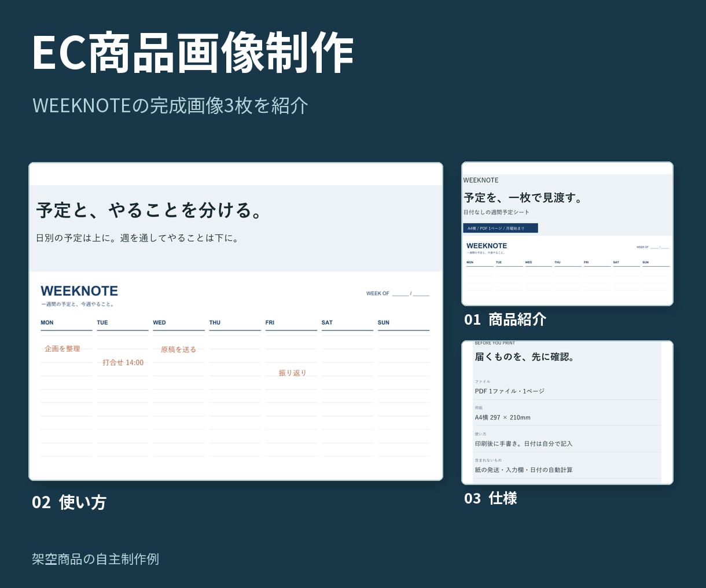Viewport: 706px width, 588px height.
Task: Select the handwritten entry 振り返り
Action: tap(293, 373)
